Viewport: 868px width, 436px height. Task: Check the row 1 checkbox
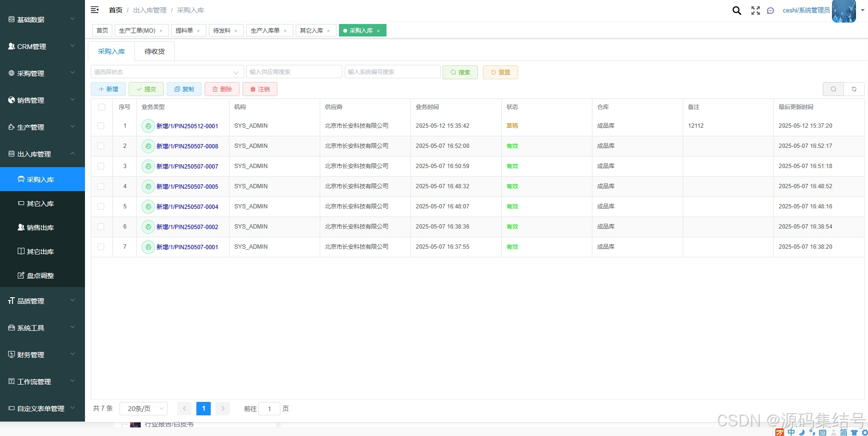[x=101, y=126]
